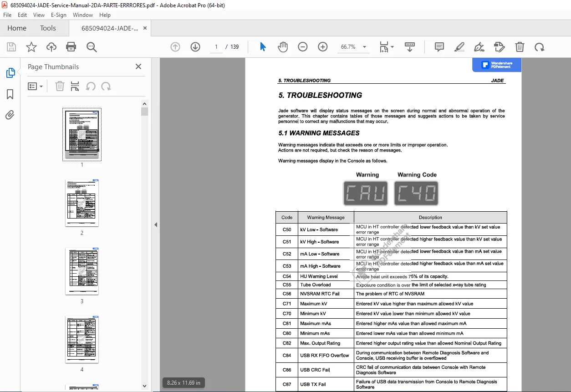Viewport: 571px width, 392px height.
Task: Delete page with the toolbar trash icon
Action: pyautogui.click(x=520, y=47)
